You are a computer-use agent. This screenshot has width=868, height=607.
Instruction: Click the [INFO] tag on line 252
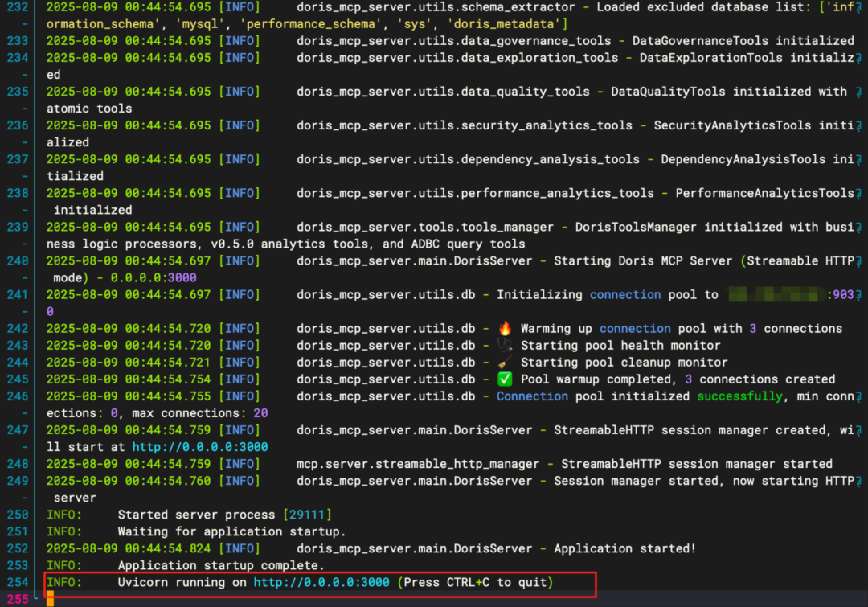(x=240, y=549)
